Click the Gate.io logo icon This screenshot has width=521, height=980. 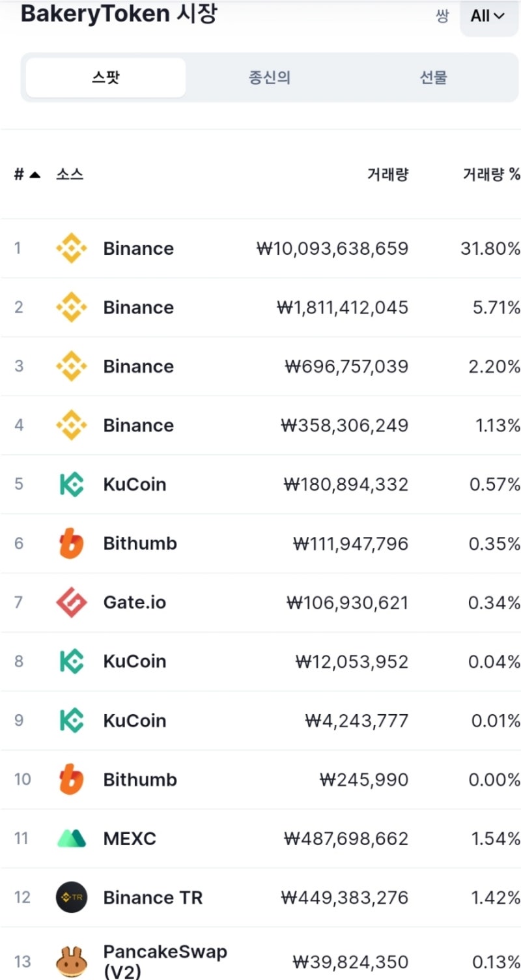click(x=71, y=602)
